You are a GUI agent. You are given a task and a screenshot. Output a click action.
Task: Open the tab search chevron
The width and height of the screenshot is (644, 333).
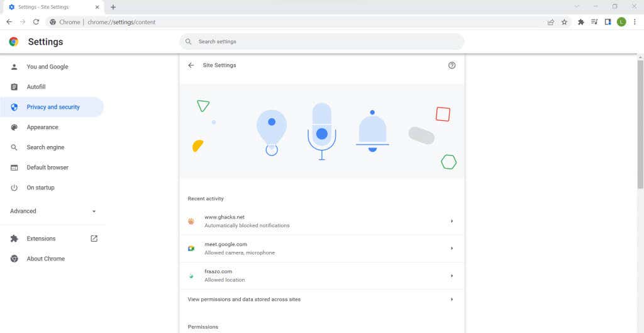pyautogui.click(x=577, y=6)
